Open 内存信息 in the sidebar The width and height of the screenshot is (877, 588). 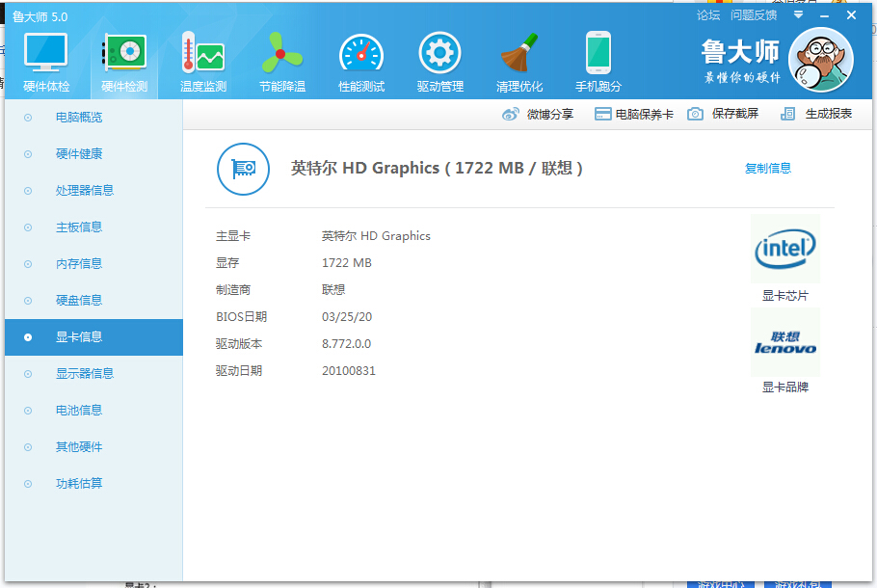93,264
